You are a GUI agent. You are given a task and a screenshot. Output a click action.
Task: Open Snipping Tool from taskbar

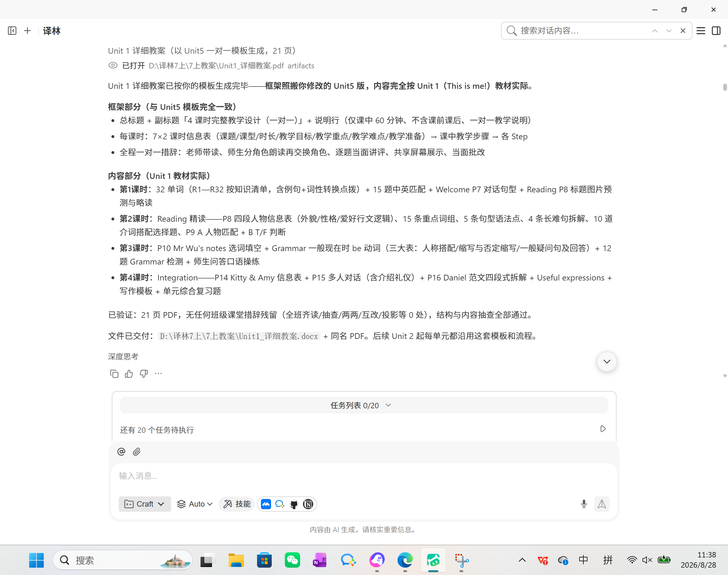[462, 560]
